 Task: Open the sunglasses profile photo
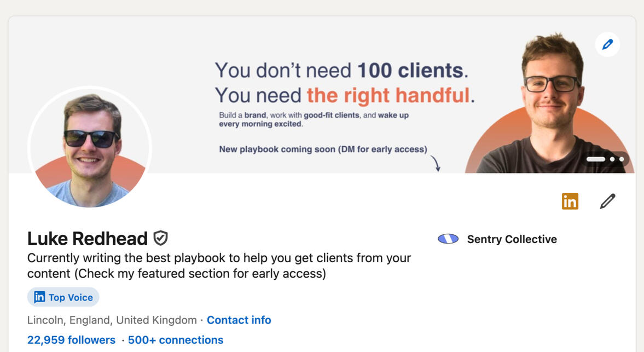point(90,148)
